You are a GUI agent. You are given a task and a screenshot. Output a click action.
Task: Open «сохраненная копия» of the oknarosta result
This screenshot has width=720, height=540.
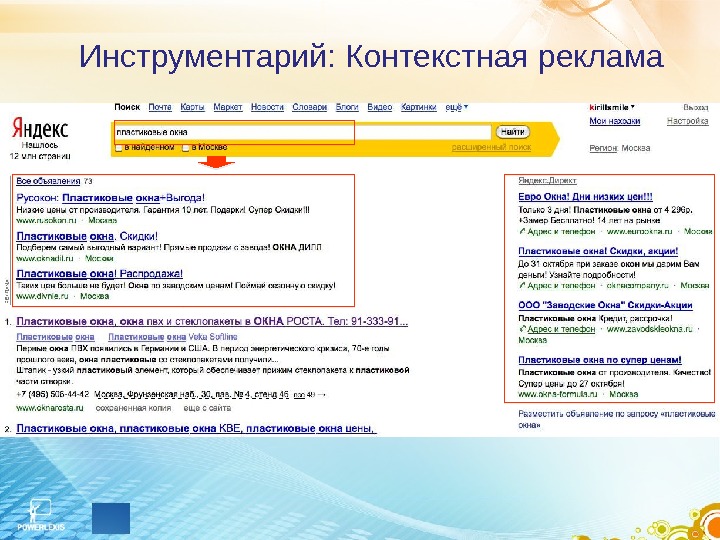[133, 408]
